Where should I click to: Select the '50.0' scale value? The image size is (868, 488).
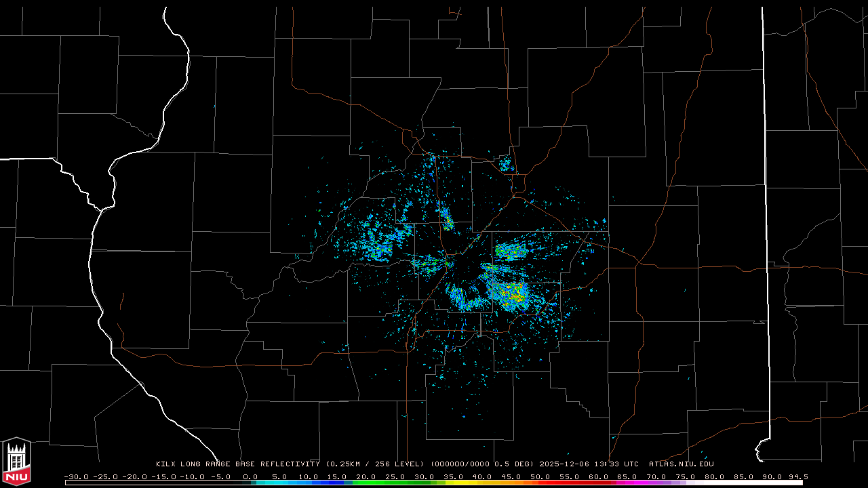coord(540,476)
